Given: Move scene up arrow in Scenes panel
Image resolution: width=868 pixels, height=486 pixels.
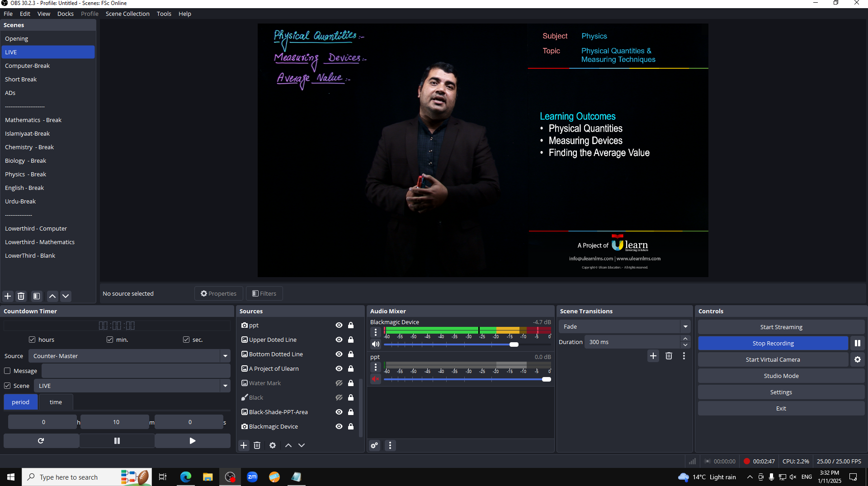Looking at the screenshot, I should coord(52,296).
